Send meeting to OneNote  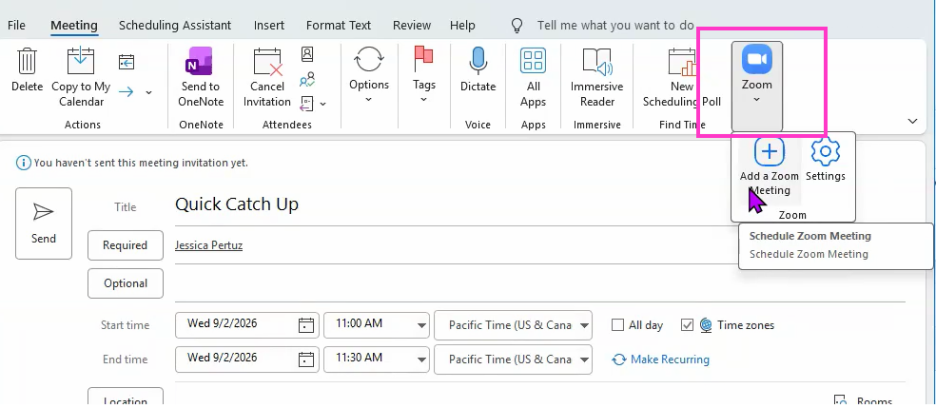click(201, 76)
